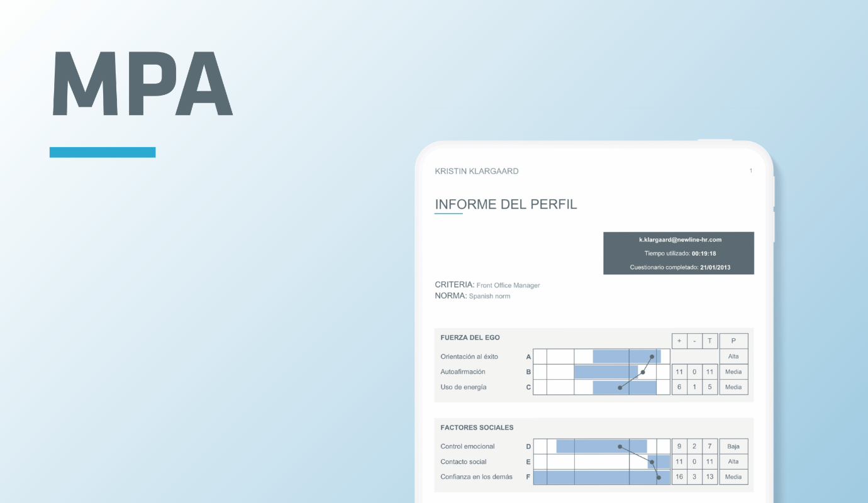The image size is (868, 503).
Task: Click the Uso de energía row label
Action: (x=464, y=387)
